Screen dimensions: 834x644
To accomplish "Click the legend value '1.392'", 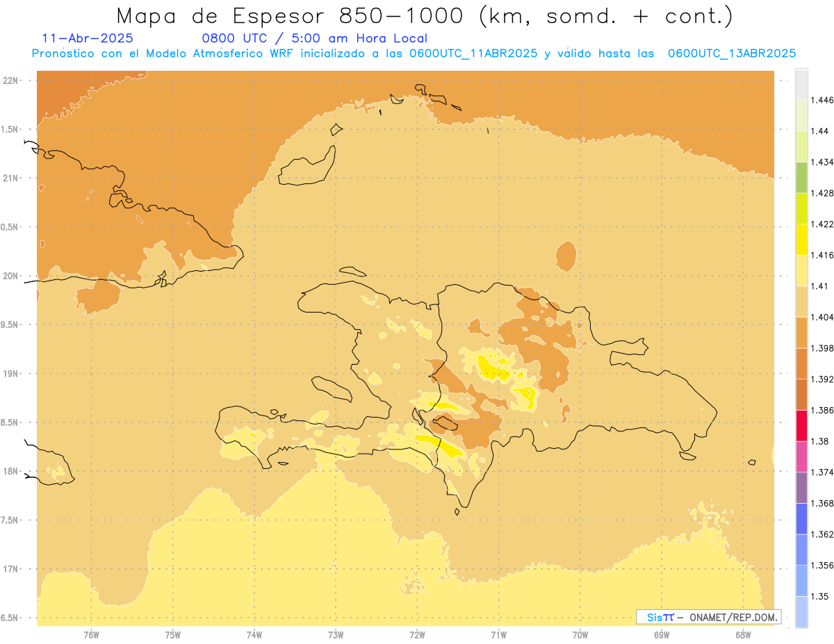I will (823, 379).
